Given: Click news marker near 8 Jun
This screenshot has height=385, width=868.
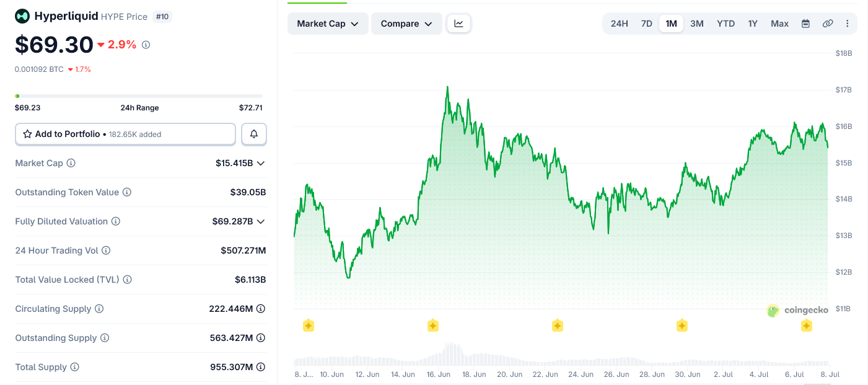Looking at the screenshot, I should point(309,325).
